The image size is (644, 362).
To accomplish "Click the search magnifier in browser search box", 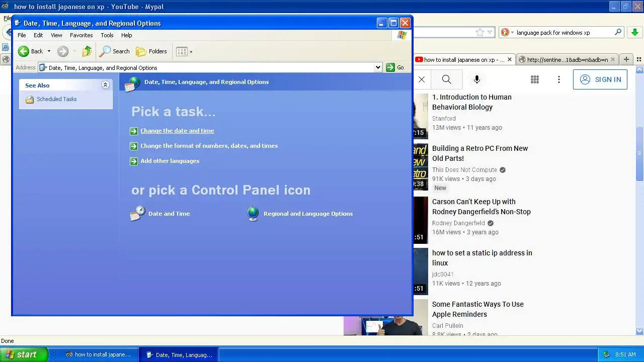I will pos(618,33).
